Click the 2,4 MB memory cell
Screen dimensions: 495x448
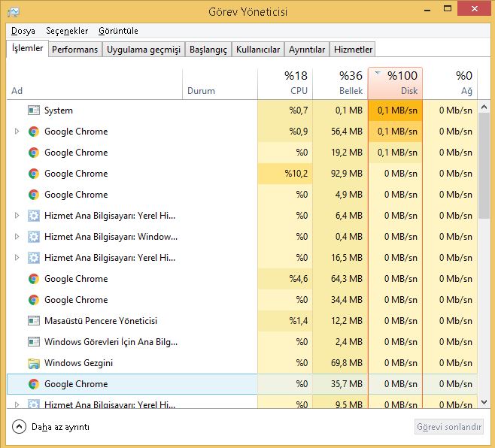(x=340, y=342)
